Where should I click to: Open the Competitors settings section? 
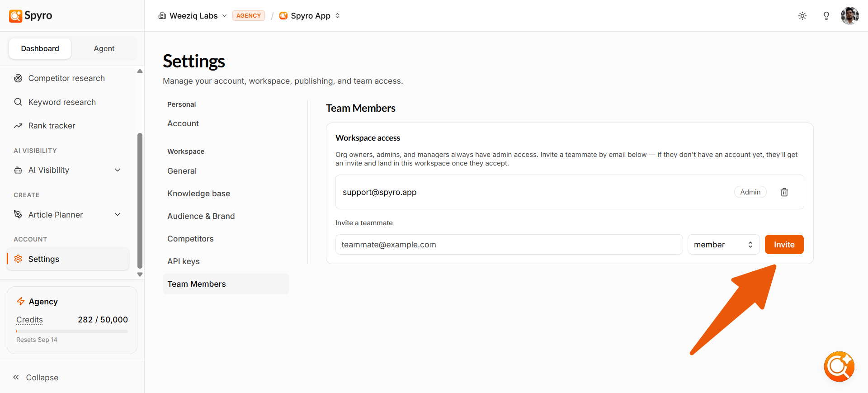point(190,239)
